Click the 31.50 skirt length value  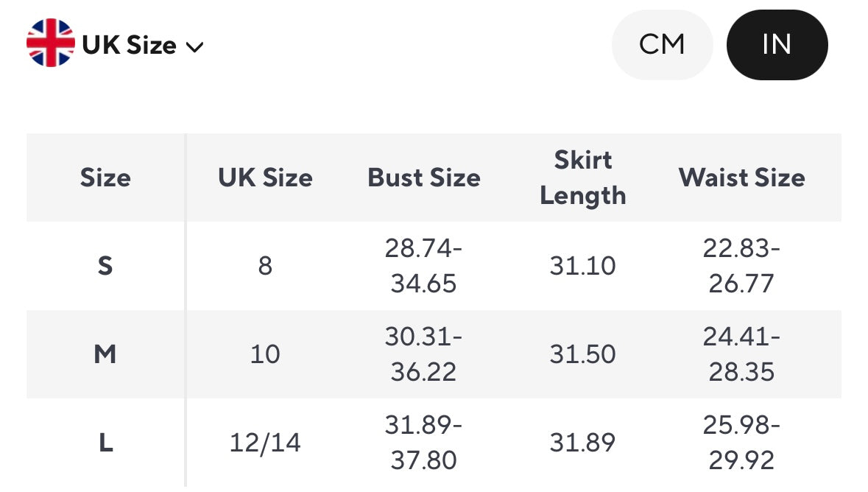[x=582, y=354]
